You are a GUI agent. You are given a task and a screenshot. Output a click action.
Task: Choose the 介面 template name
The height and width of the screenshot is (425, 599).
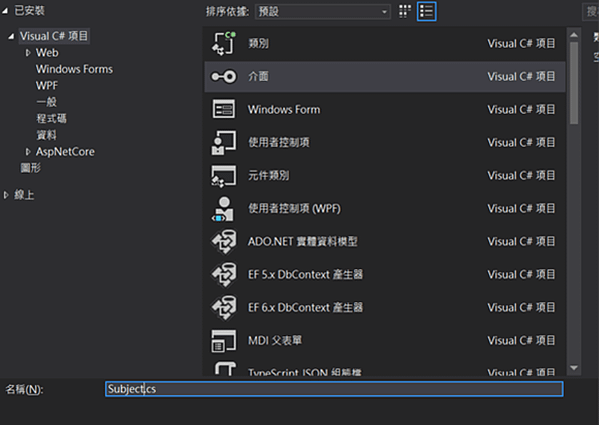pos(259,76)
